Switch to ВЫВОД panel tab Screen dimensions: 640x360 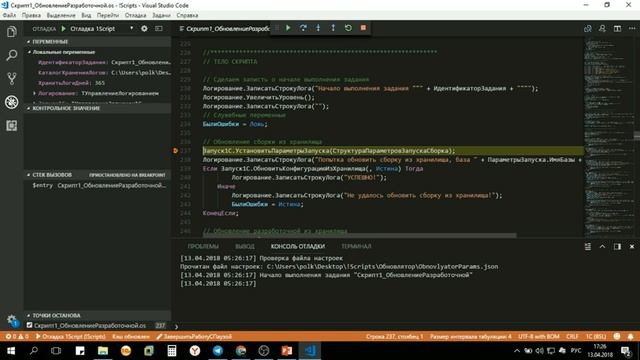pos(245,247)
